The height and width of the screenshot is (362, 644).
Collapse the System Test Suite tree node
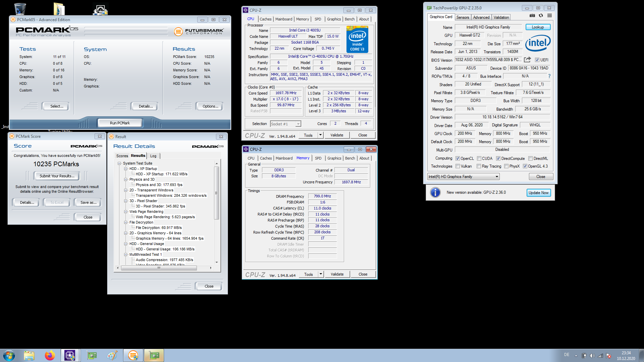point(119,164)
